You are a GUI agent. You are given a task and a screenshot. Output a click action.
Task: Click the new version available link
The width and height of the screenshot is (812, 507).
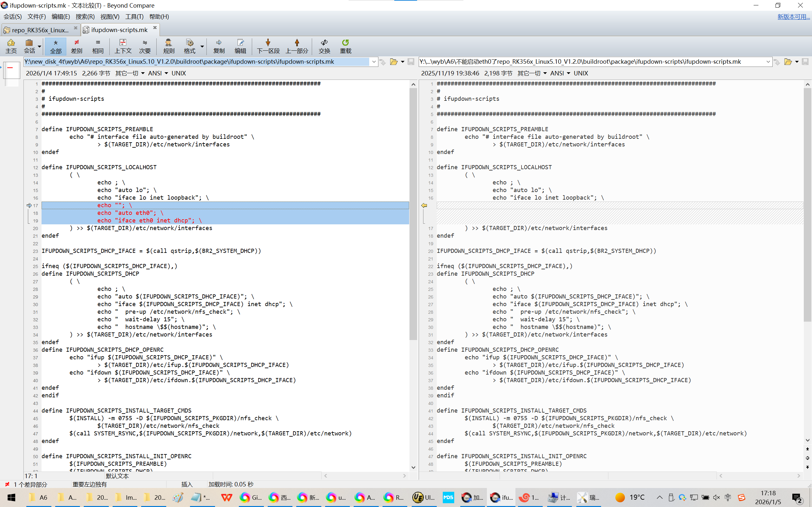coord(793,16)
